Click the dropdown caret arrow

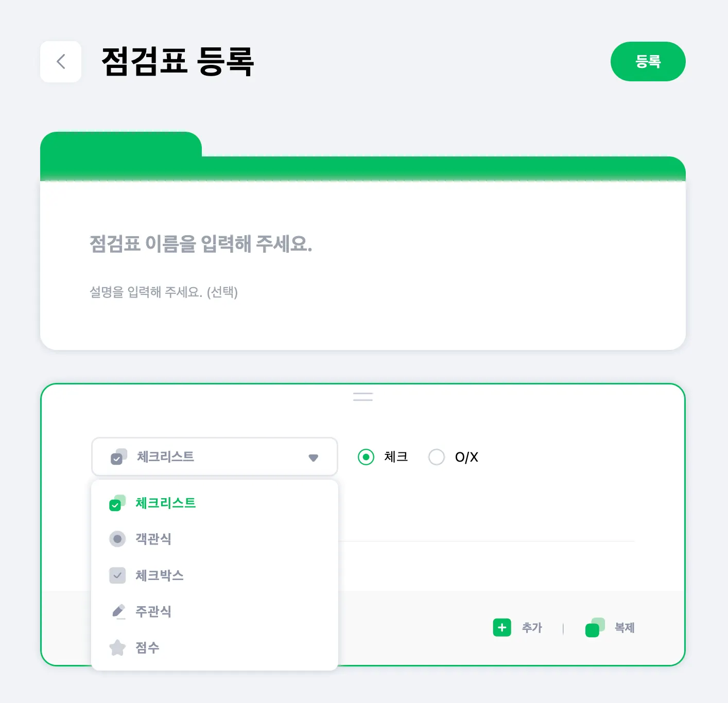coord(313,458)
